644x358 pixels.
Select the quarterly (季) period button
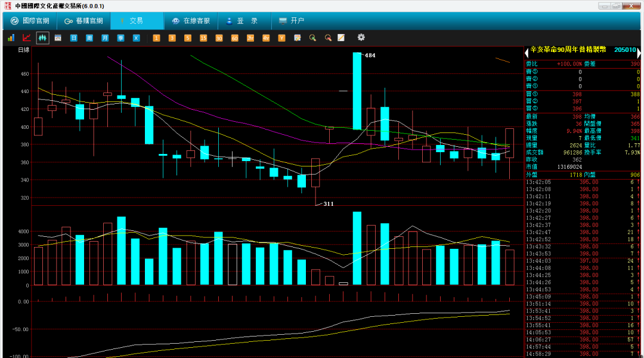(120, 38)
